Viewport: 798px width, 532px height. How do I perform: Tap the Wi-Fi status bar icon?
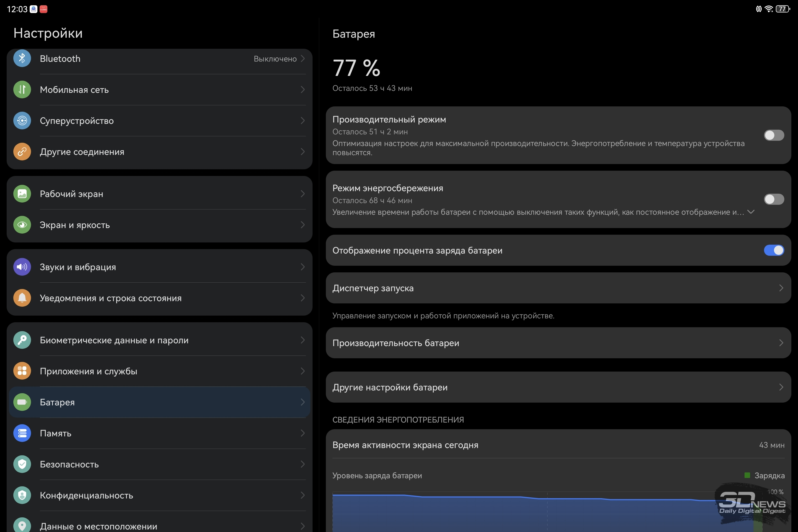pyautogui.click(x=769, y=9)
